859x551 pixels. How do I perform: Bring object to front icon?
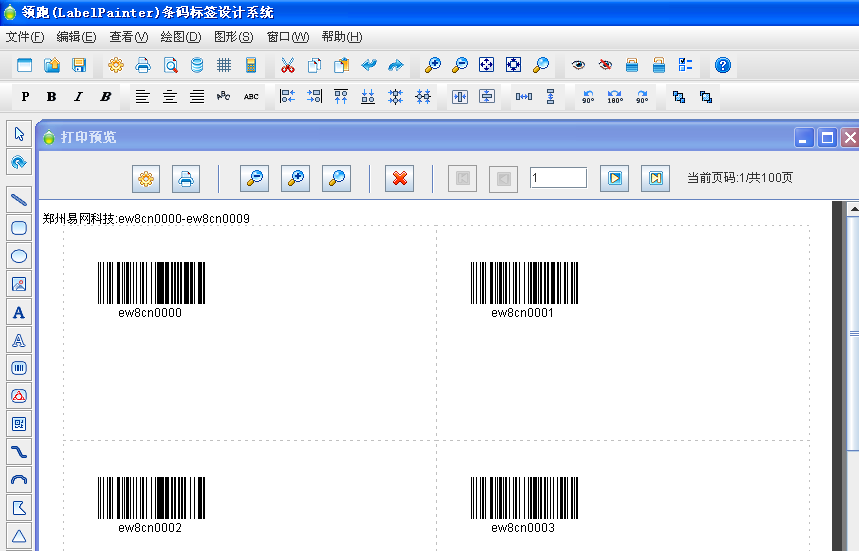pos(679,97)
